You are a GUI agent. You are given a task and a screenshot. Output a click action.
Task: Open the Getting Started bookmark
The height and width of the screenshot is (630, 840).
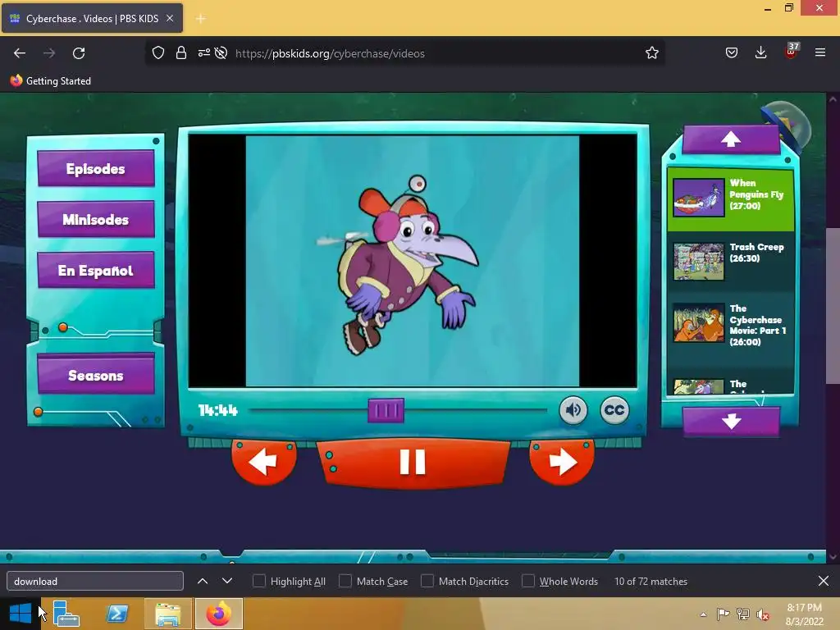pos(51,81)
